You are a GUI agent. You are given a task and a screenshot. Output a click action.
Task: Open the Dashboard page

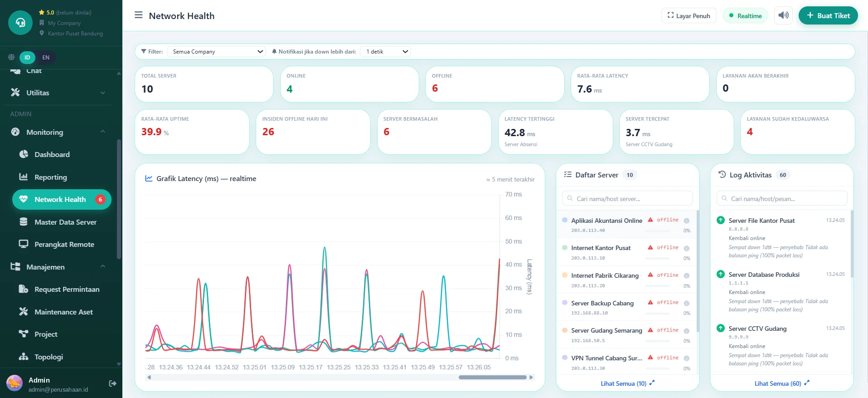click(62, 154)
